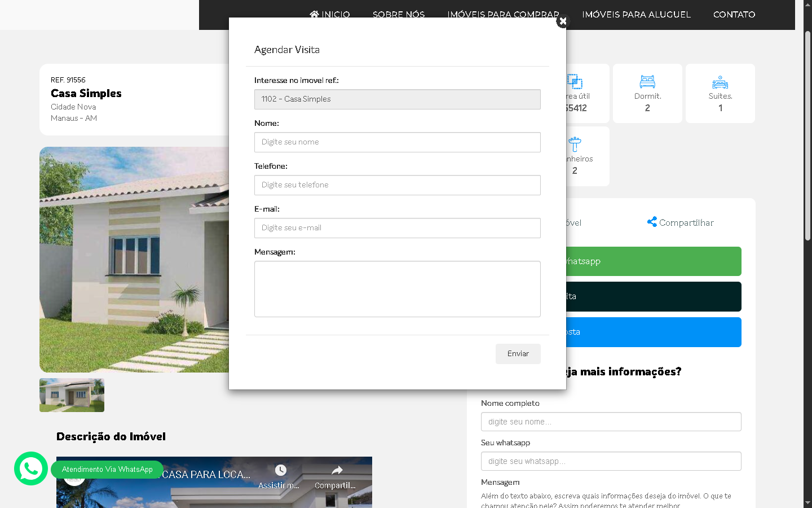Viewport: 812px width, 508px height.
Task: Click the Dormit. bed icon
Action: pyautogui.click(x=647, y=82)
